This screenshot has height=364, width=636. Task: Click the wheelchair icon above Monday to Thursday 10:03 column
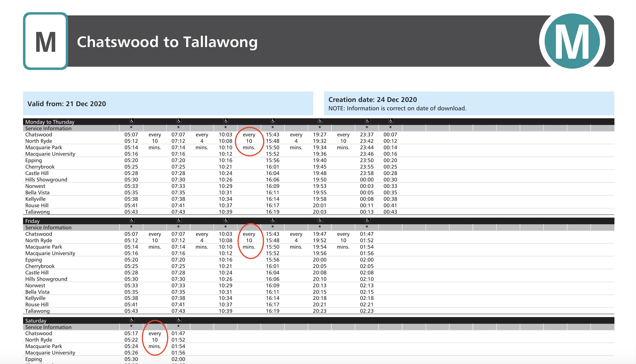click(x=226, y=121)
